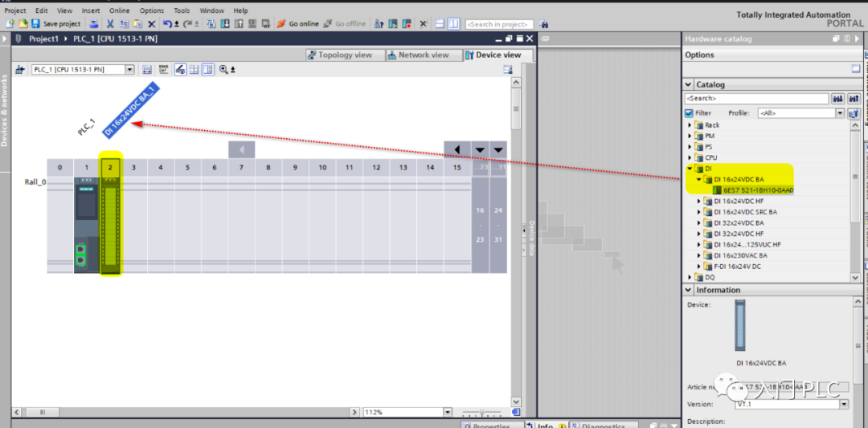The width and height of the screenshot is (868, 428).
Task: Expand F-DI 16x24V DC folder
Action: point(699,266)
